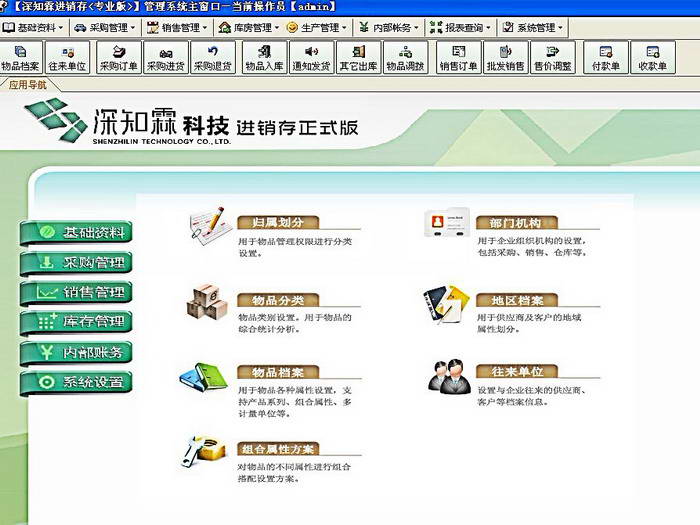Click the two people icon for 往来单位
The width and height of the screenshot is (700, 525).
point(449,377)
